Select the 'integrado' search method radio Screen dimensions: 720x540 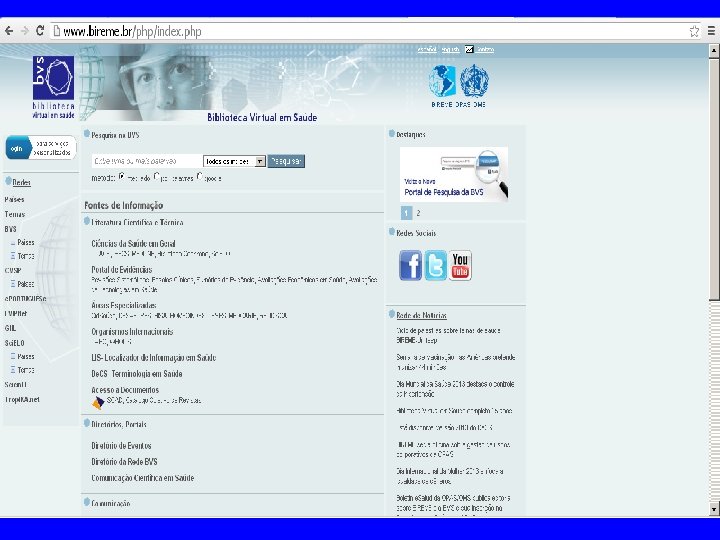[122, 176]
